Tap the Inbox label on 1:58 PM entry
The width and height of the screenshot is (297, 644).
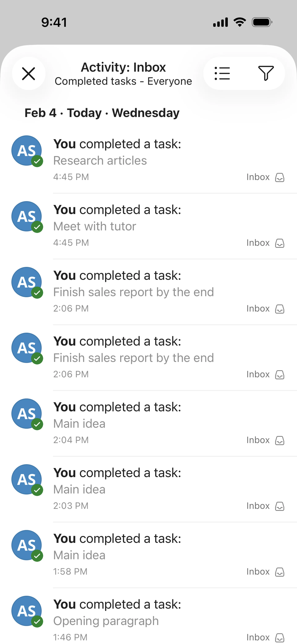(258, 571)
